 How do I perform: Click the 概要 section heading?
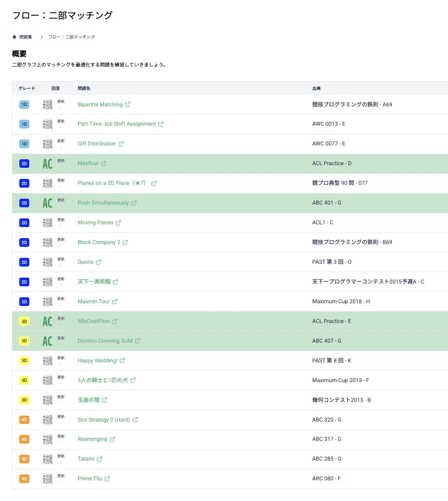[19, 54]
